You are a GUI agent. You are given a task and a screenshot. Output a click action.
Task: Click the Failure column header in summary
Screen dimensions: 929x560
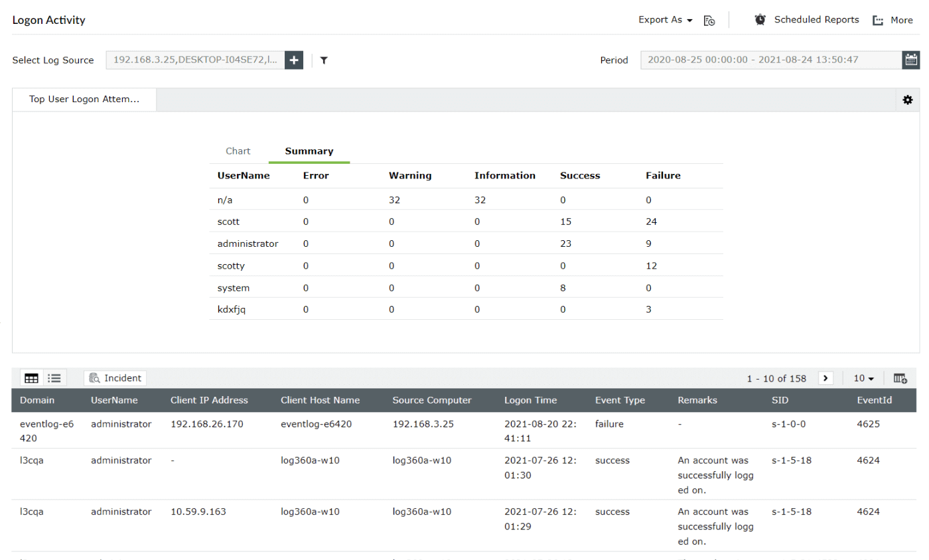tap(663, 176)
